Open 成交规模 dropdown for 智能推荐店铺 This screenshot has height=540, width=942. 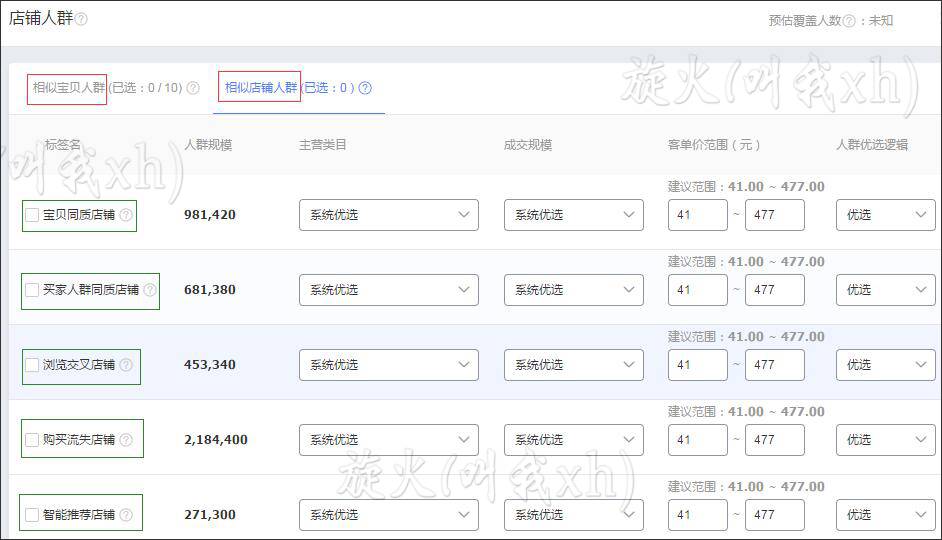click(574, 515)
